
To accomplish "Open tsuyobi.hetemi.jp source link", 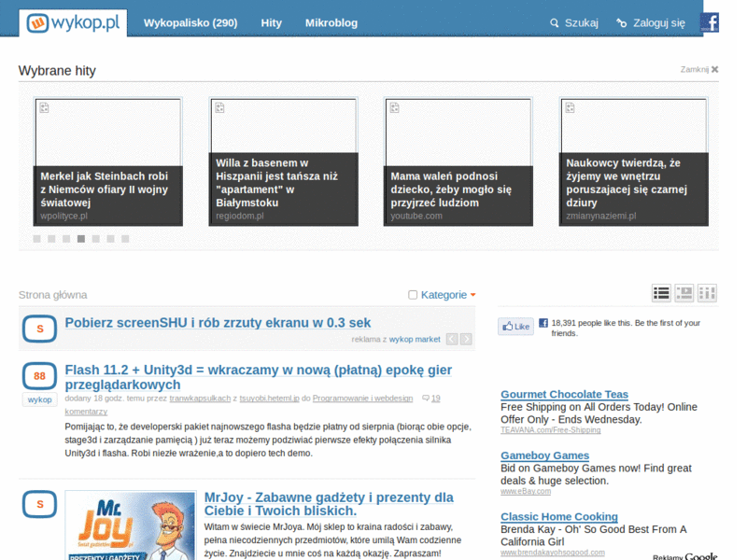I will [x=269, y=399].
